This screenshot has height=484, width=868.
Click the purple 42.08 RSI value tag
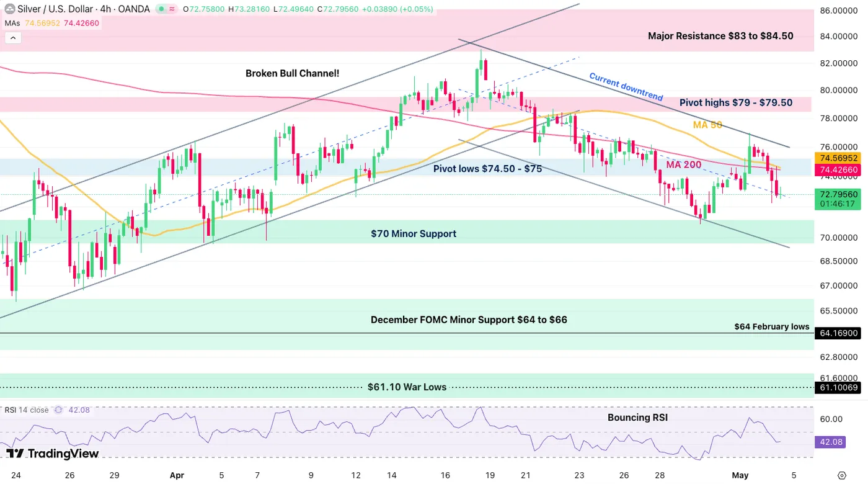click(x=829, y=442)
